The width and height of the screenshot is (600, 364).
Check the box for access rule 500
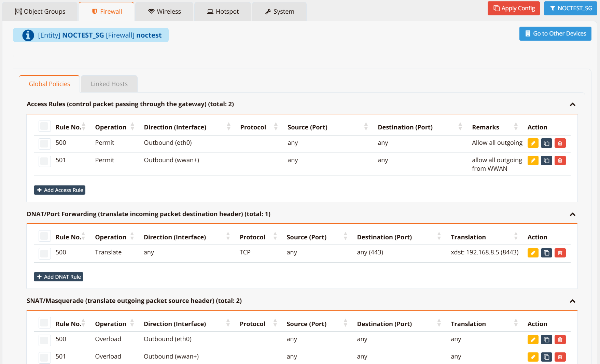44,143
